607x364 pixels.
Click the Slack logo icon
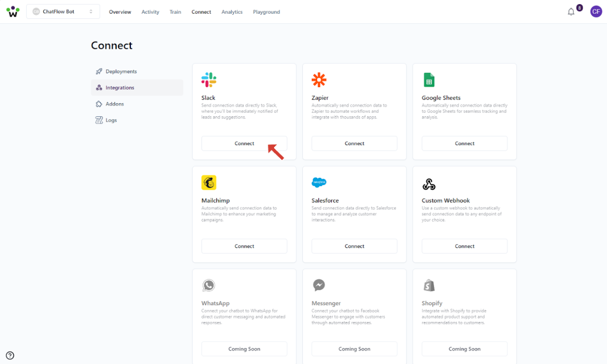pyautogui.click(x=209, y=80)
